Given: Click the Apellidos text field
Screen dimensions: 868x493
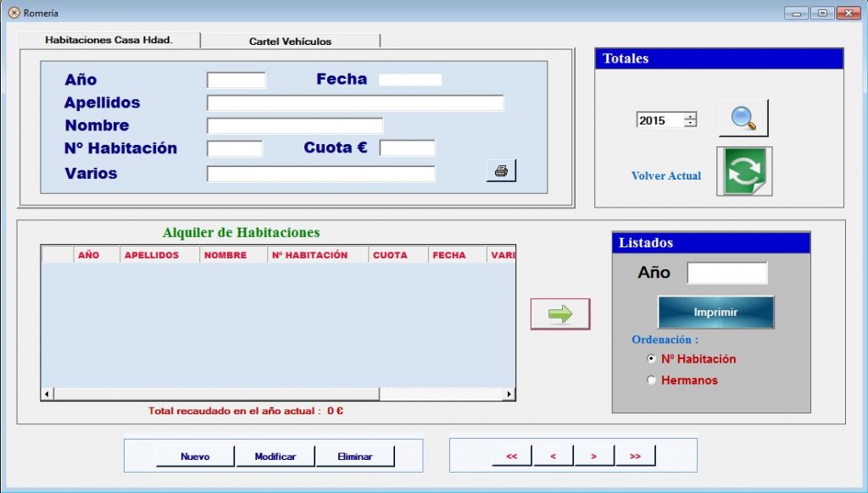Looking at the screenshot, I should [355, 103].
